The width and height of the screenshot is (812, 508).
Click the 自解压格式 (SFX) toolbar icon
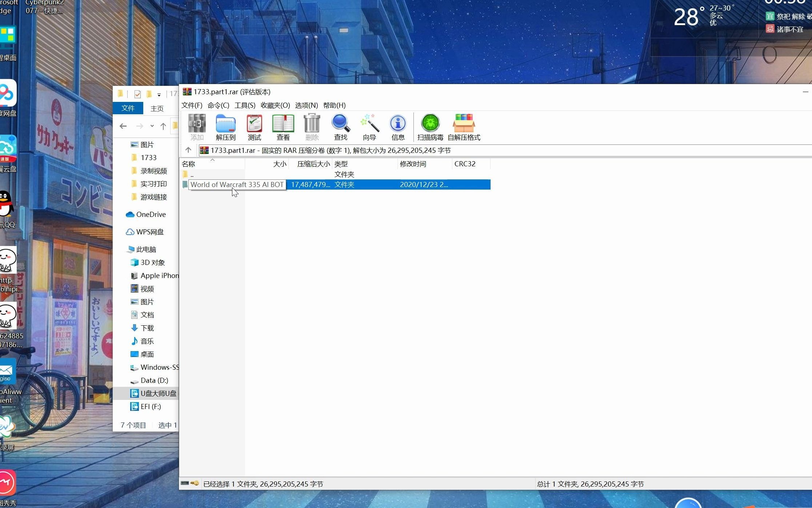(464, 127)
